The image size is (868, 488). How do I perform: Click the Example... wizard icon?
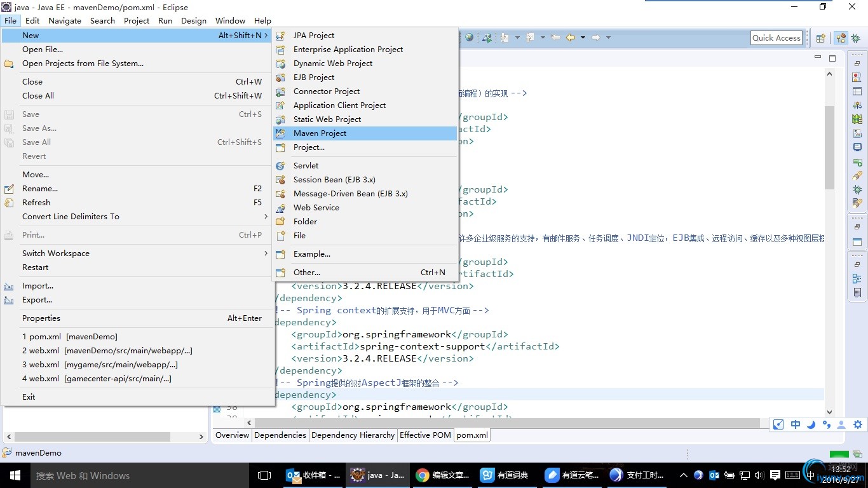click(x=280, y=254)
